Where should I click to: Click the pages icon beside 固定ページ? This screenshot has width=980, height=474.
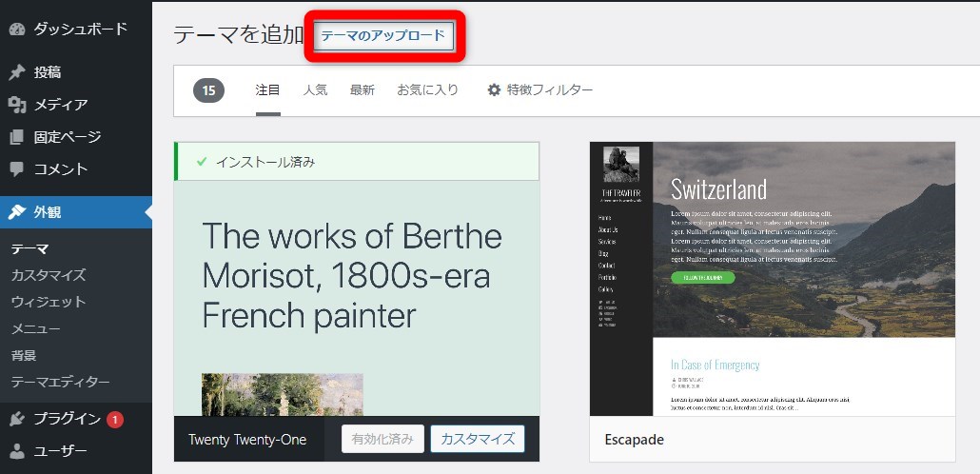pos(17,137)
